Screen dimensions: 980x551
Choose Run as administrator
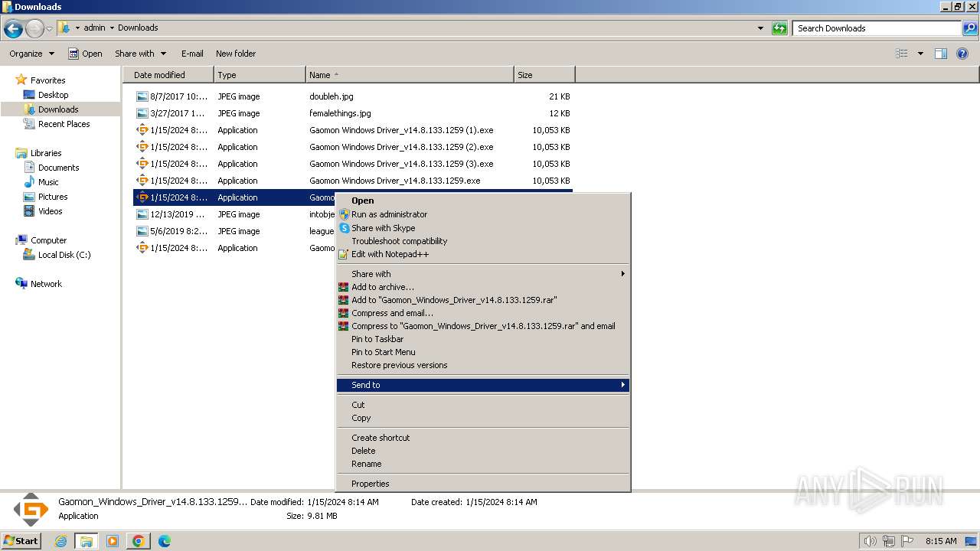coord(482,214)
